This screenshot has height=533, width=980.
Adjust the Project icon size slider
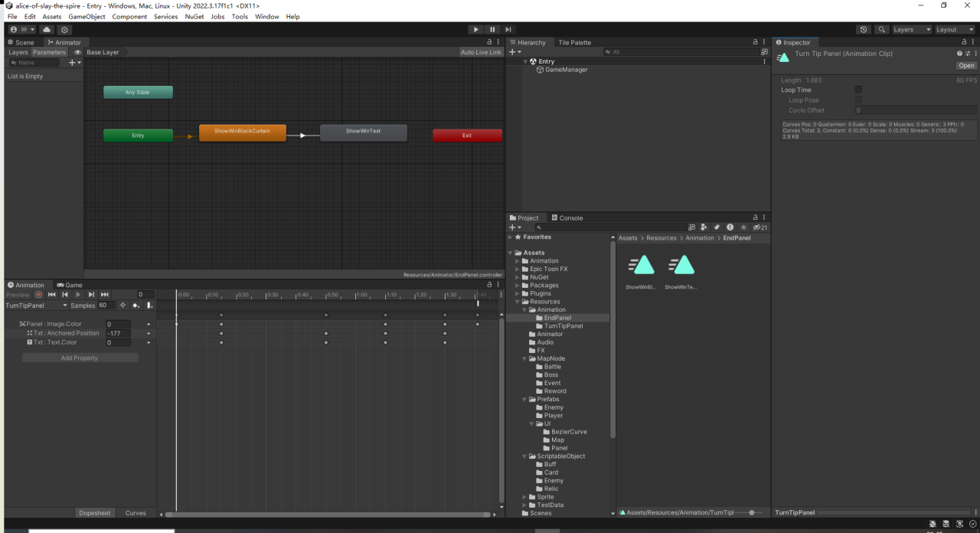(x=752, y=512)
